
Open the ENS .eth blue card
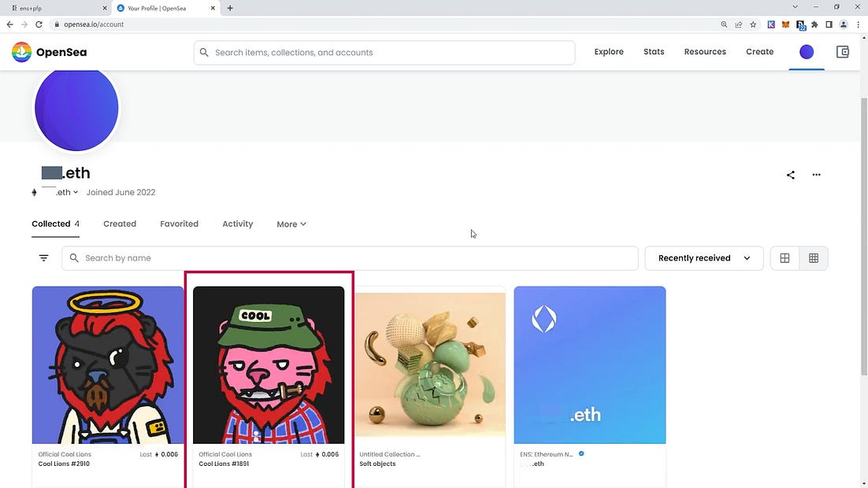[589, 365]
